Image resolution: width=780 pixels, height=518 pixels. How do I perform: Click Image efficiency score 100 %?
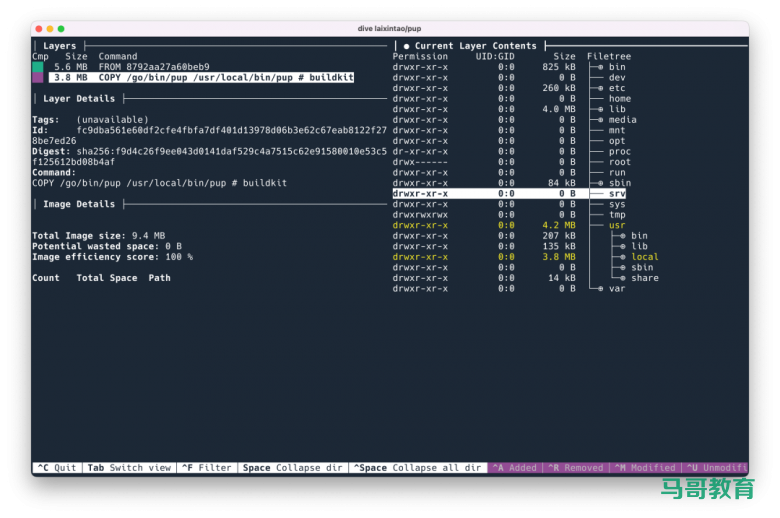[x=112, y=257]
